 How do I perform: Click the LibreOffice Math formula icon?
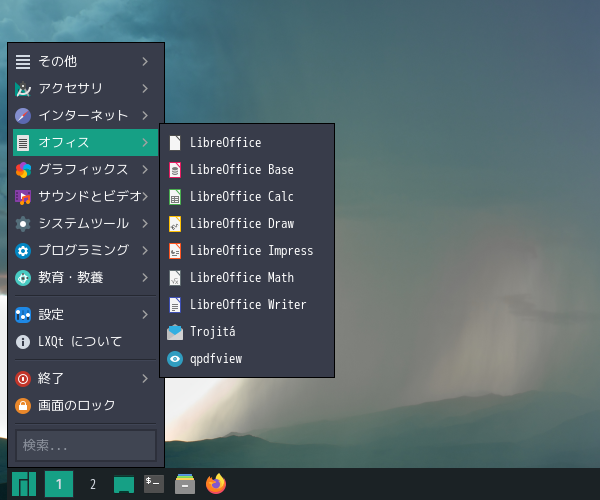pos(175,278)
